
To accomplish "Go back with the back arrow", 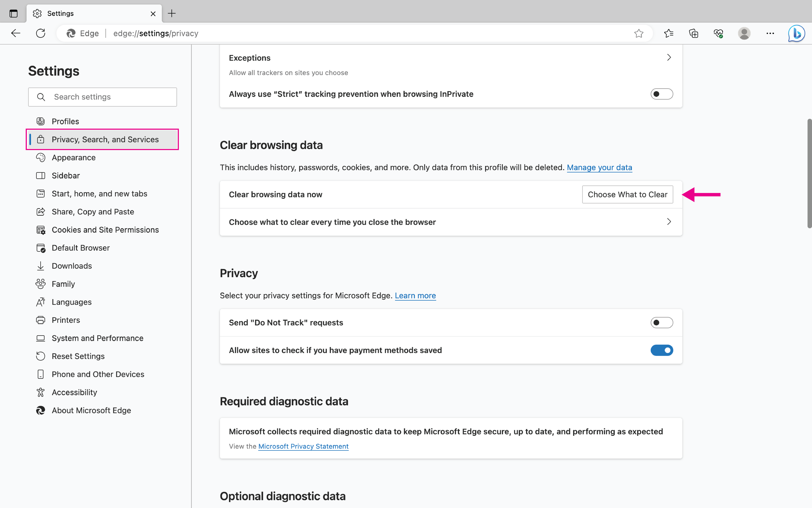I will click(16, 33).
